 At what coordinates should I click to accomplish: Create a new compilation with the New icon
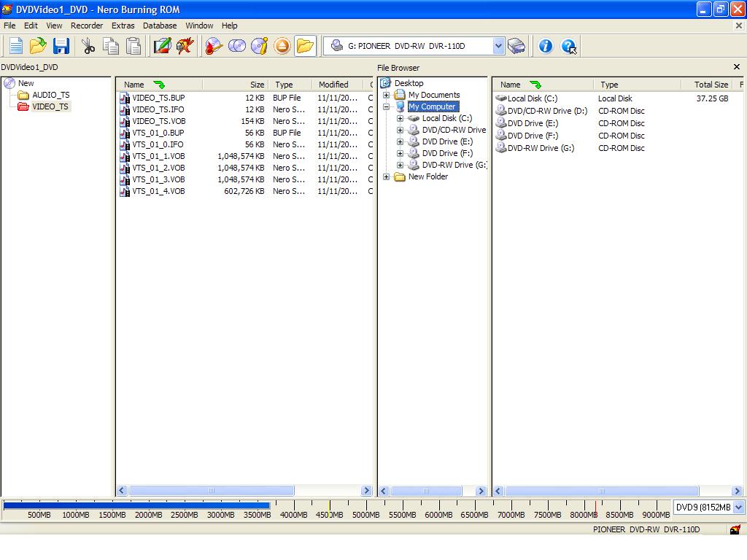(16, 46)
